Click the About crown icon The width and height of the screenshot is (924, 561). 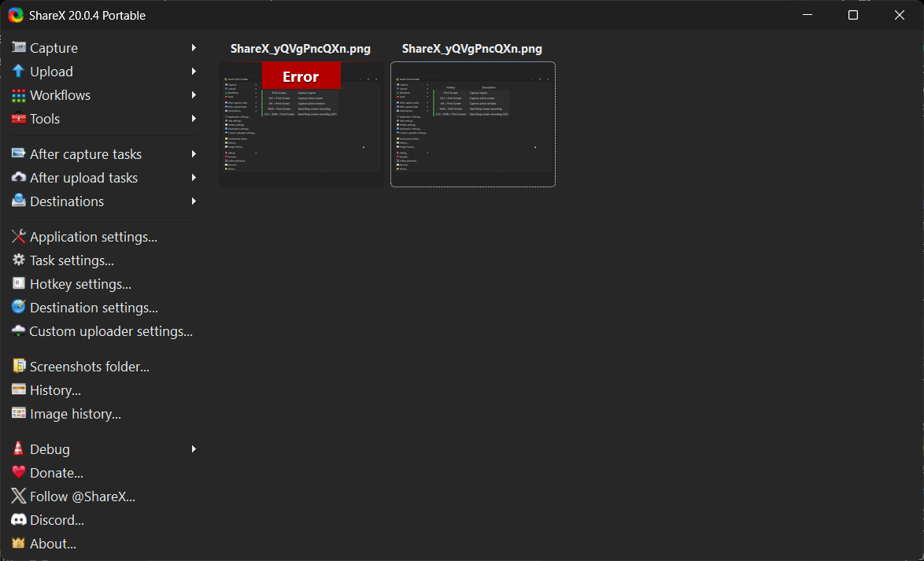pyautogui.click(x=19, y=543)
